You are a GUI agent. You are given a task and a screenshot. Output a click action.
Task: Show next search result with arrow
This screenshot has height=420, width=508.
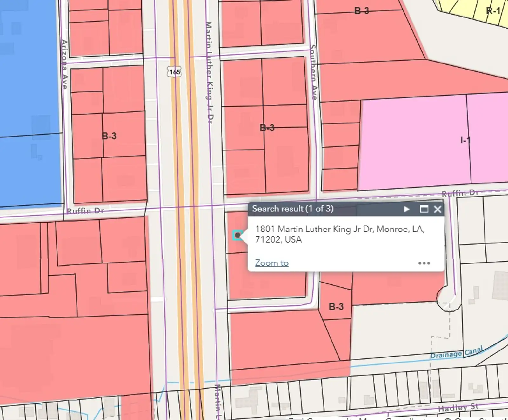[x=407, y=209]
